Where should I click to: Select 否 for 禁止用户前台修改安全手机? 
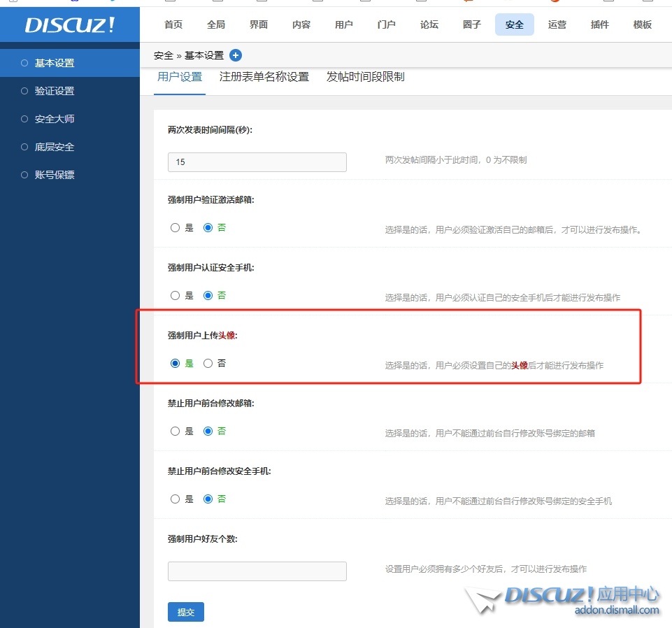click(208, 499)
